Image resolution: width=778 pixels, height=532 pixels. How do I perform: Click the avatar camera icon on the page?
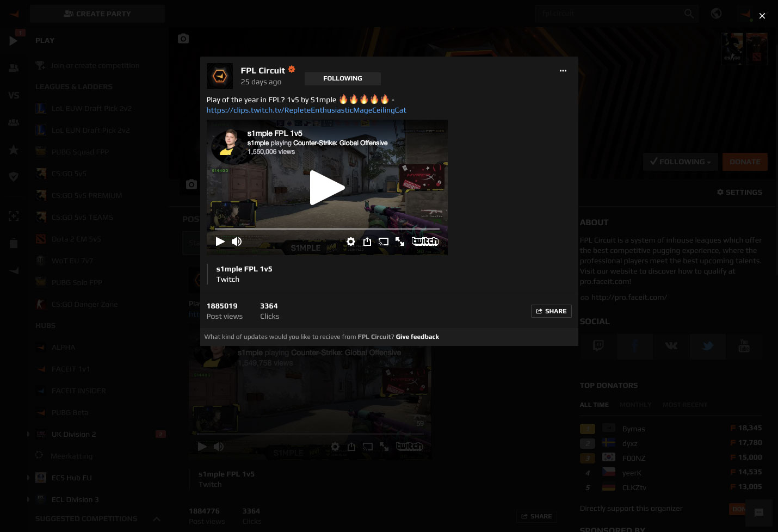[191, 184]
